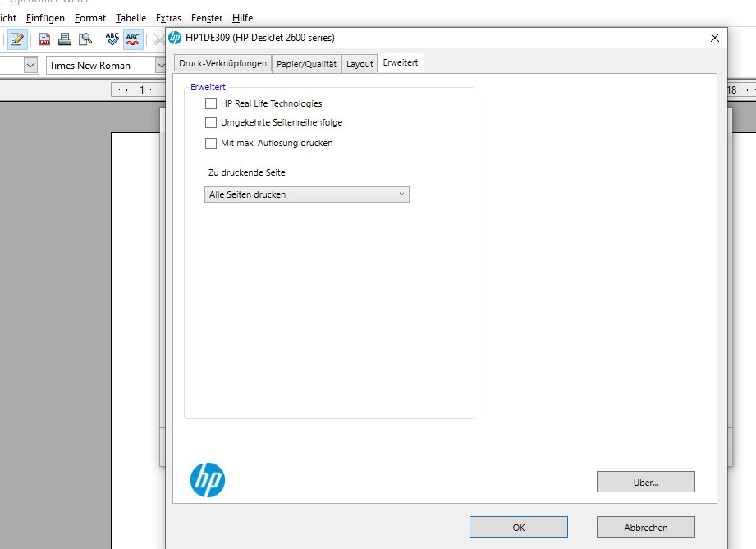Image resolution: width=756 pixels, height=549 pixels.
Task: Click the Zu druckende Seite label
Action: coord(246,172)
